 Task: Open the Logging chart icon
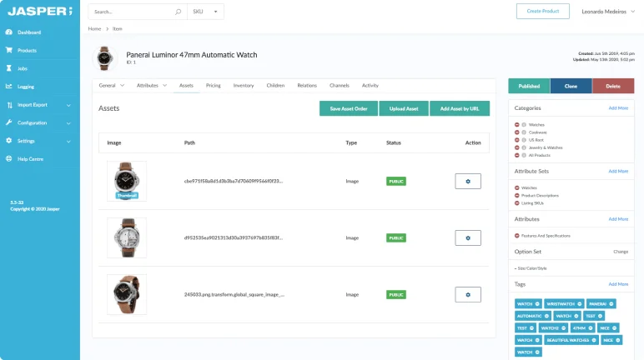point(8,86)
